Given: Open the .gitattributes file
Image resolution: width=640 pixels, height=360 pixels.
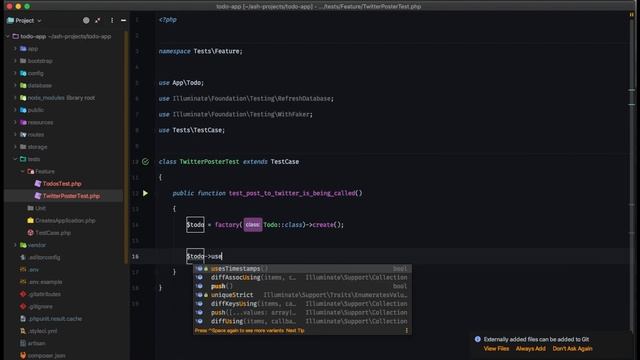Looking at the screenshot, I should pos(44,294).
